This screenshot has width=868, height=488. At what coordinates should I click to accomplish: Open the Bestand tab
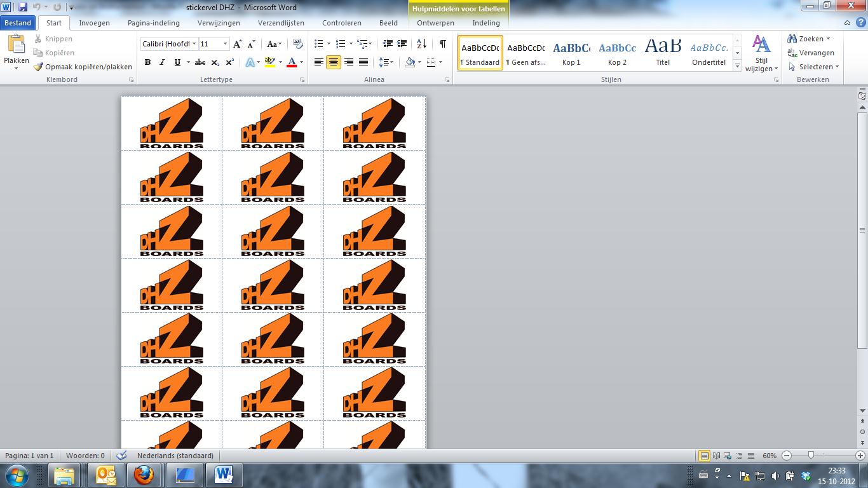[x=18, y=23]
